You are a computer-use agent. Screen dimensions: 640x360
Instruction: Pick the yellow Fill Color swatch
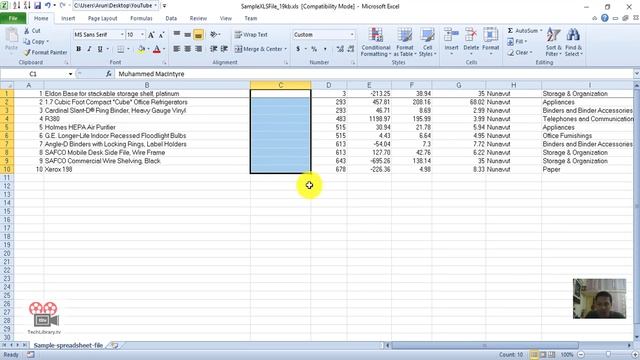[141, 49]
